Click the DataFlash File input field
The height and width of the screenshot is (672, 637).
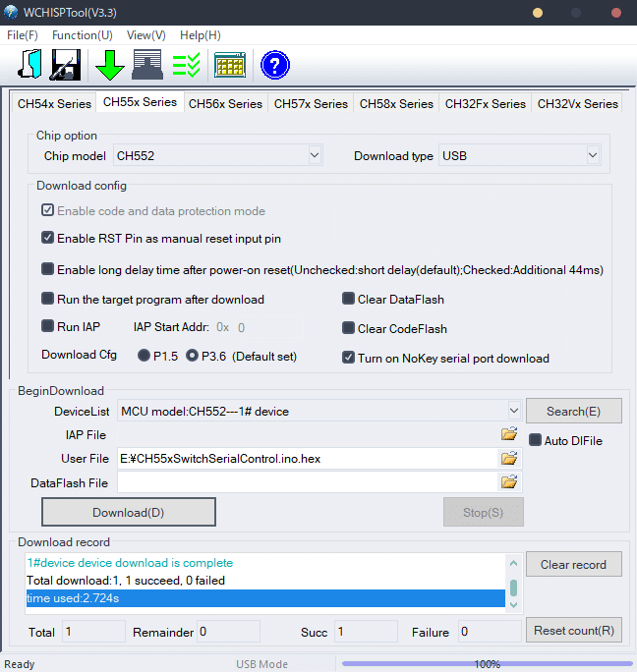[308, 482]
